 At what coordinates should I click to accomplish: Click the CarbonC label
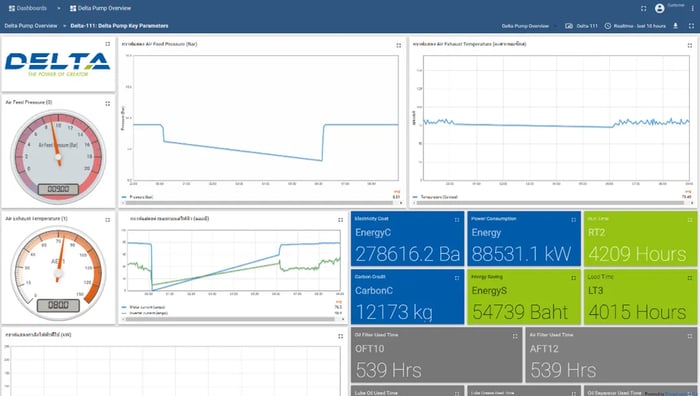tap(374, 291)
